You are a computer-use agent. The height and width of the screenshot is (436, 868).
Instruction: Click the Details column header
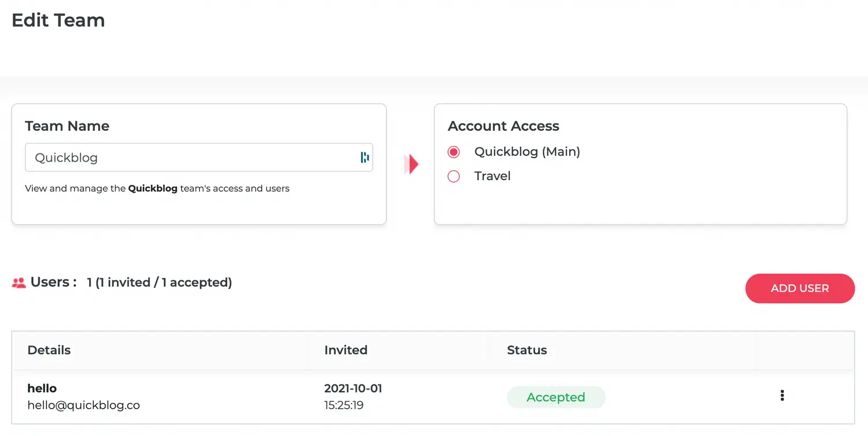pos(49,350)
